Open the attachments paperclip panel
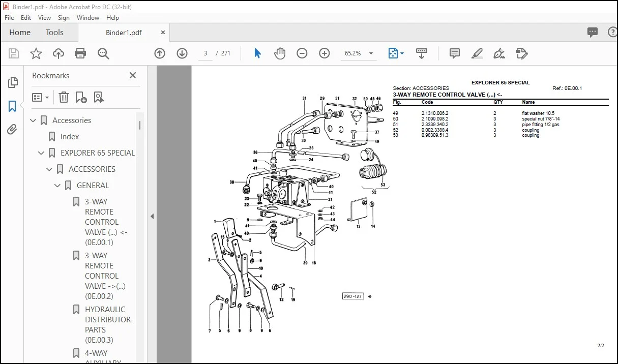The image size is (618, 364). [13, 130]
